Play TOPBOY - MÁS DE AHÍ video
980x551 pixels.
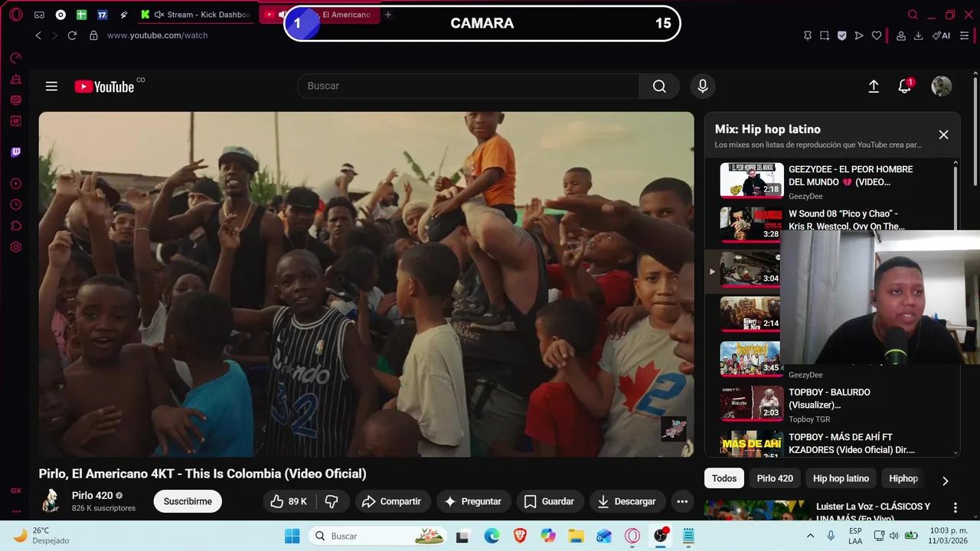830,444
